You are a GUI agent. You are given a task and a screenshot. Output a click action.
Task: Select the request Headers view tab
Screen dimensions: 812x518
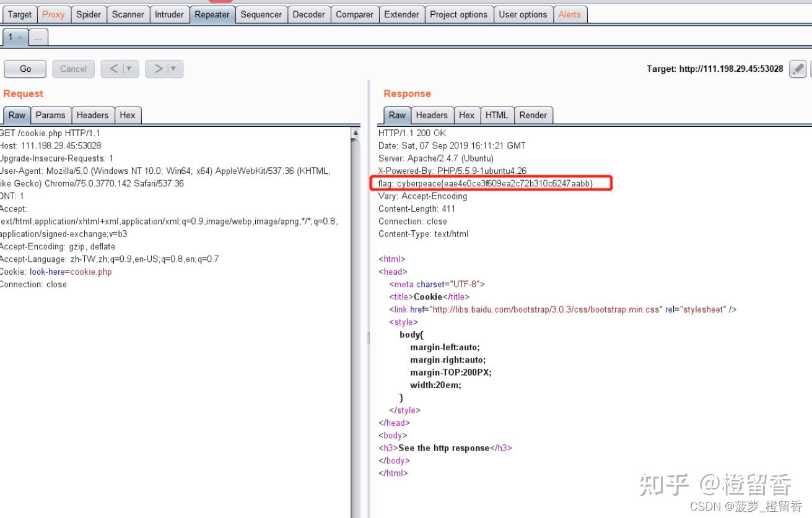point(92,115)
